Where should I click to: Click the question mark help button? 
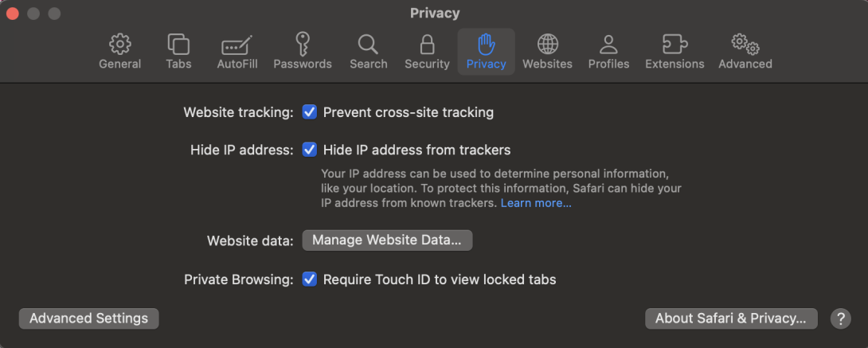840,319
